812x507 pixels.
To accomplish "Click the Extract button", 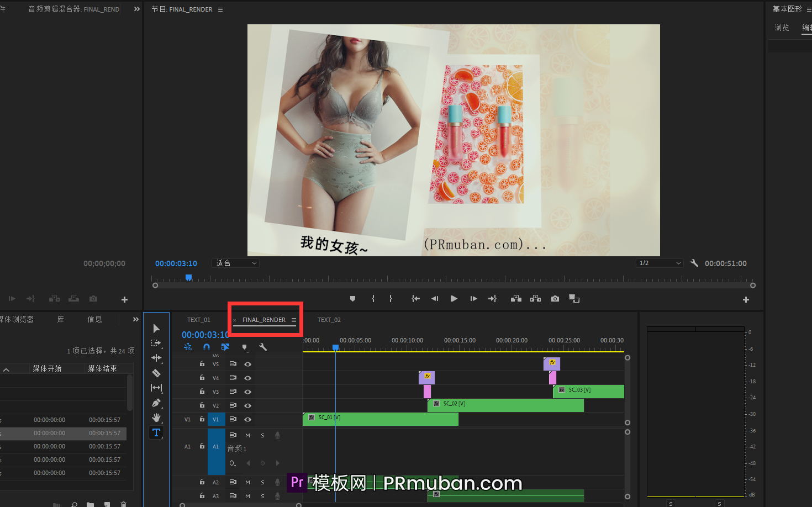I will pos(536,299).
